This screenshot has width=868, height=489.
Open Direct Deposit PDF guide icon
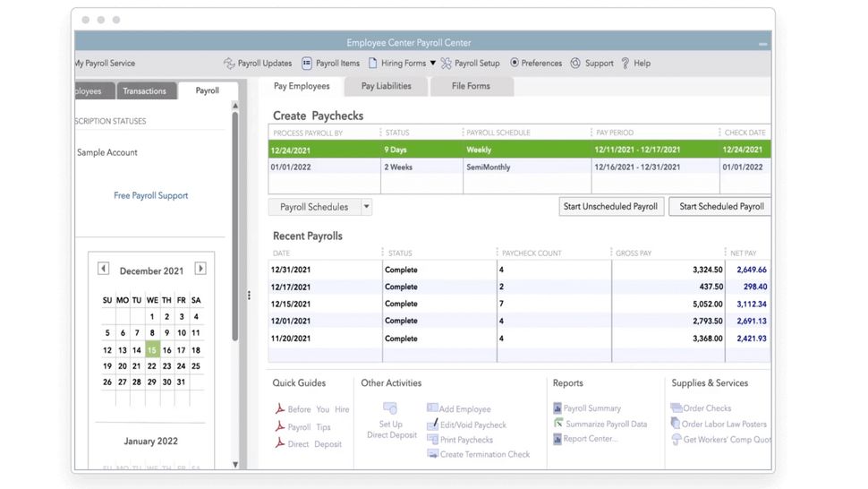(x=280, y=443)
